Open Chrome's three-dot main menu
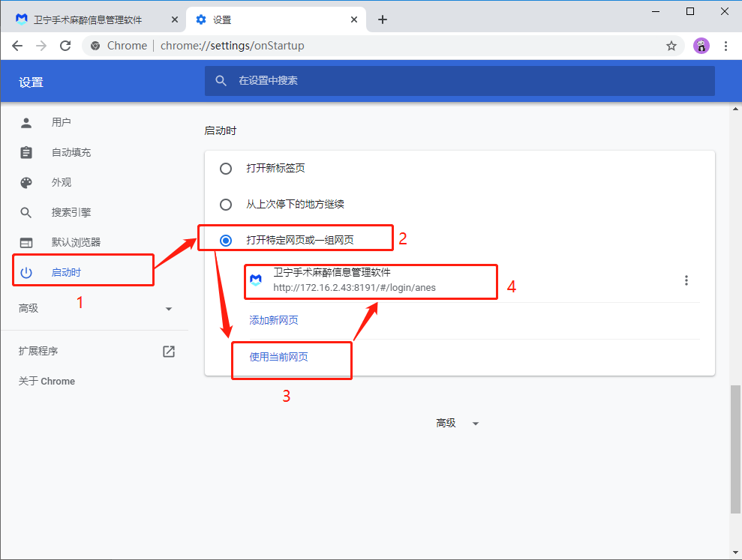The image size is (742, 560). (x=725, y=46)
